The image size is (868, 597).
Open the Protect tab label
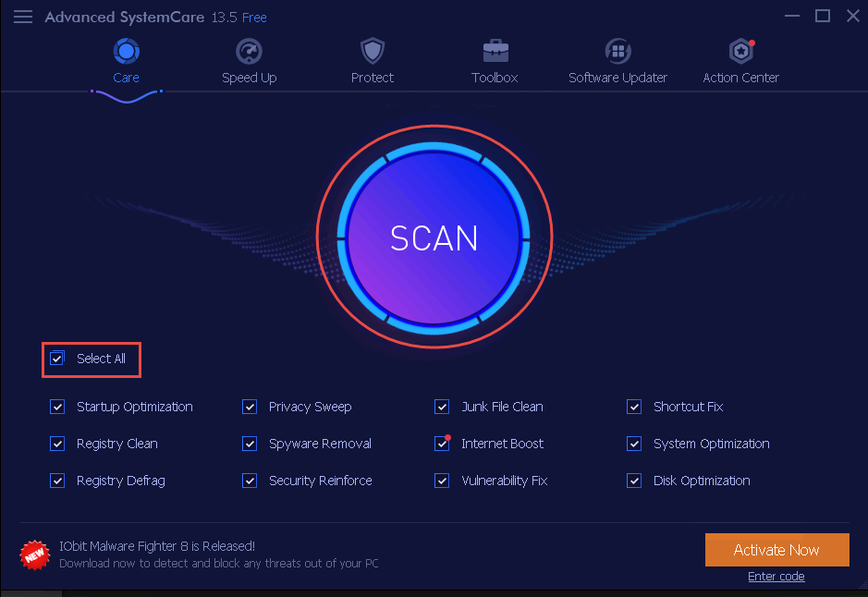(373, 78)
